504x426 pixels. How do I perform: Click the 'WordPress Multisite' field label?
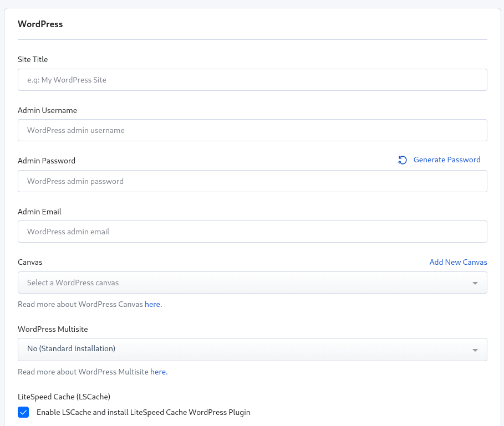pos(53,329)
